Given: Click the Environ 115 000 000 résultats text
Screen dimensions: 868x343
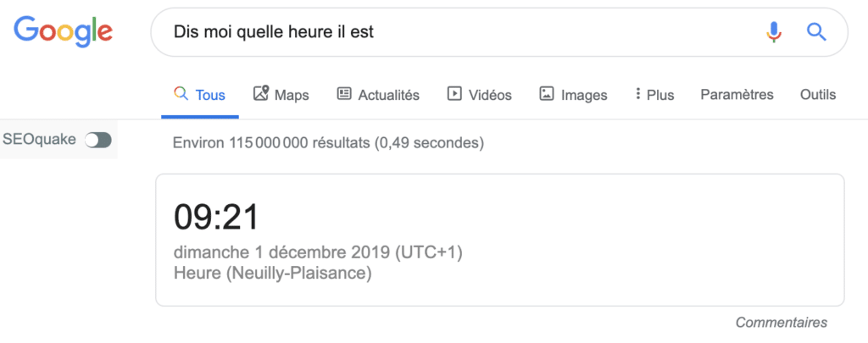Looking at the screenshot, I should [x=328, y=143].
